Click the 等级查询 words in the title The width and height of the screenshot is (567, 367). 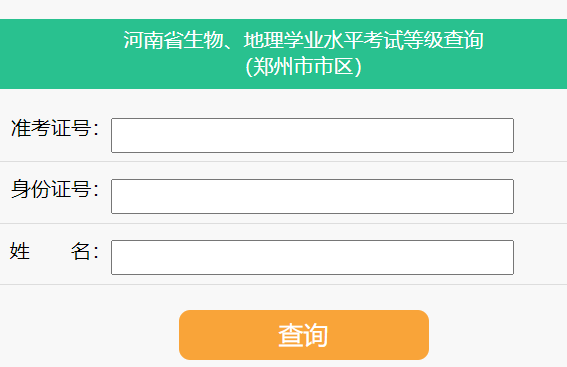pyautogui.click(x=444, y=40)
